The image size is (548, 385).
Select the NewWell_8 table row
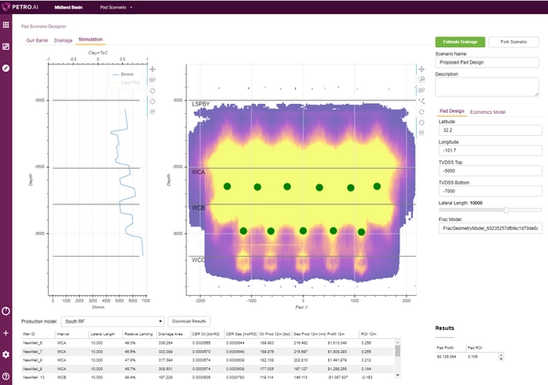[208, 360]
